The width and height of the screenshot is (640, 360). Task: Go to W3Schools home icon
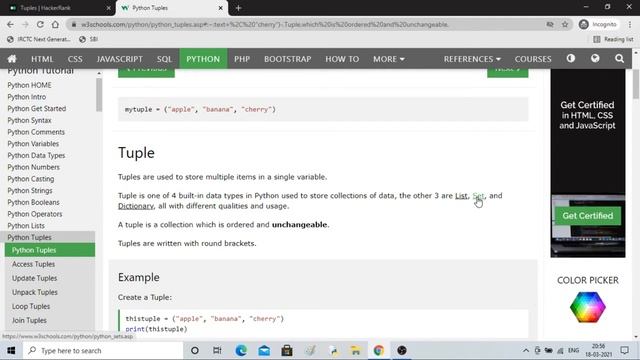(12, 59)
